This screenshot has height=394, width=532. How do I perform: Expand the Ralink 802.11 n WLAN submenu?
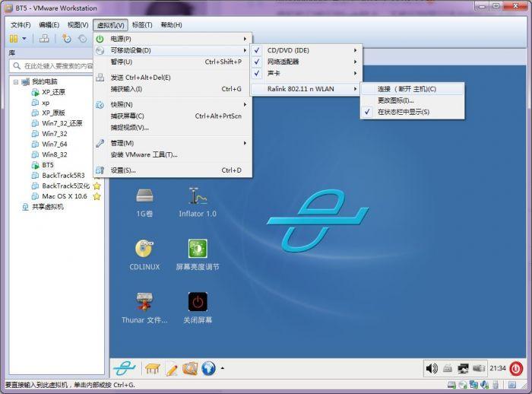click(306, 89)
